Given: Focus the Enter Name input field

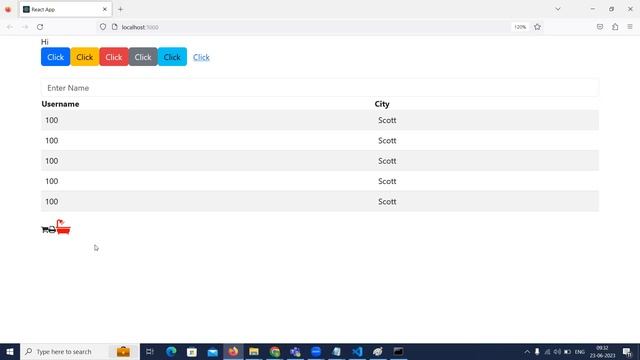Looking at the screenshot, I should pos(320,88).
